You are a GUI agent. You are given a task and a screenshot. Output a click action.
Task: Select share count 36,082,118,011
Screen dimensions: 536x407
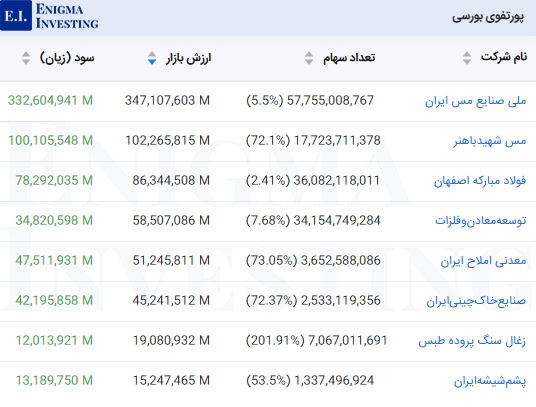(x=337, y=180)
